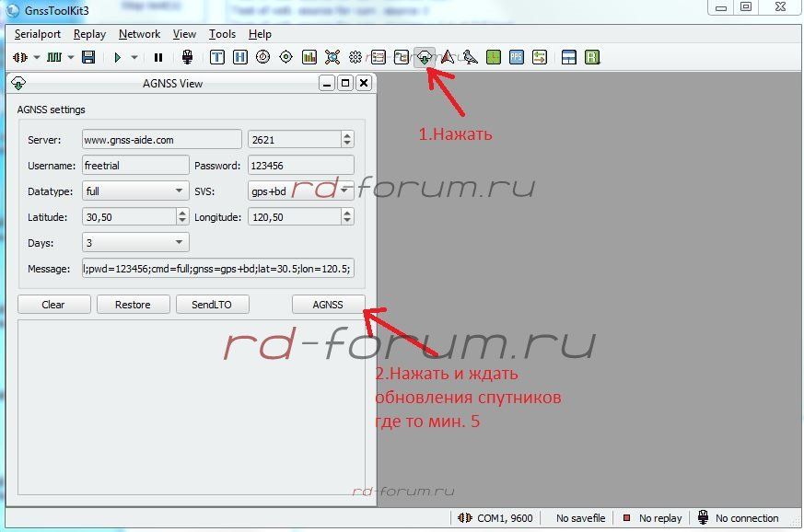Open the Days dropdown showing 3

[135, 243]
